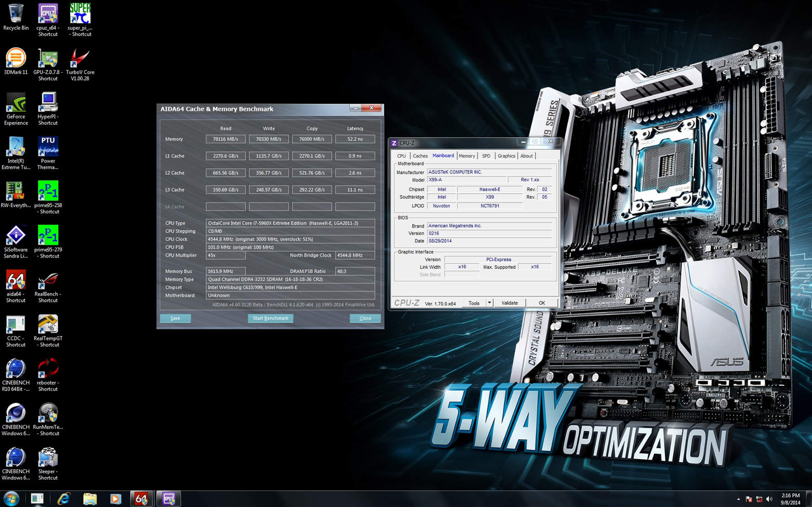Switch to the Memory tab in CPU-Z

[x=467, y=156]
